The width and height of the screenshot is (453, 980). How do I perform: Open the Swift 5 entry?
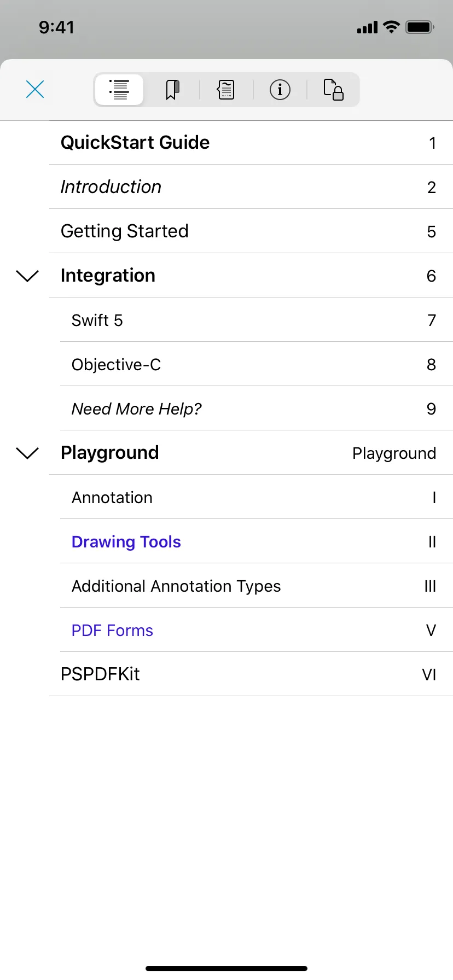point(97,320)
